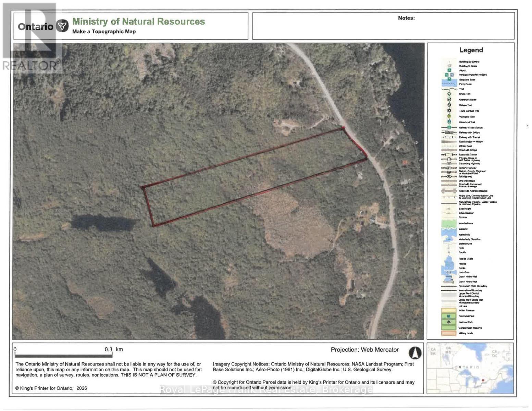
Task: Click the Secondary Highway legend symbol
Action: 449,164
